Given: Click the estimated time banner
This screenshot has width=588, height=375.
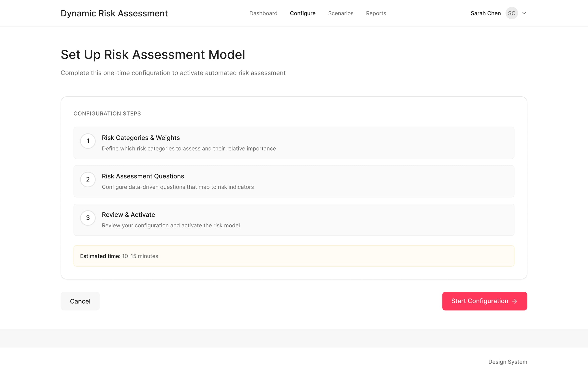Looking at the screenshot, I should [294, 256].
